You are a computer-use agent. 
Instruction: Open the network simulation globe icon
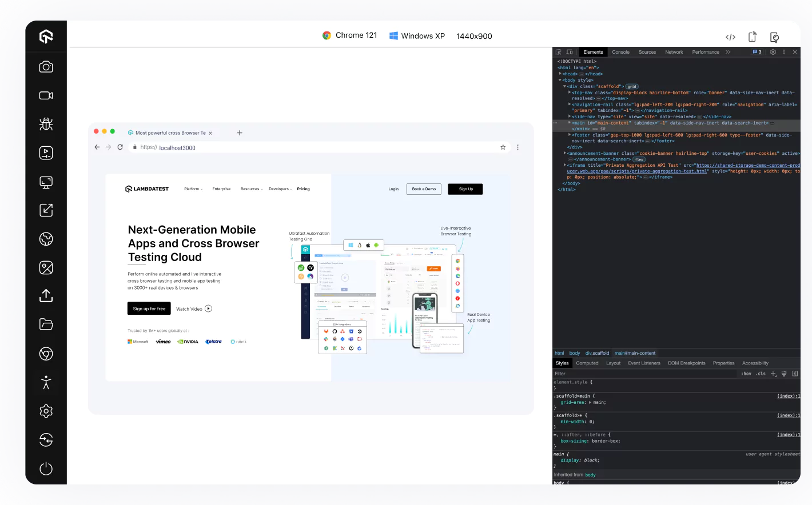click(46, 239)
